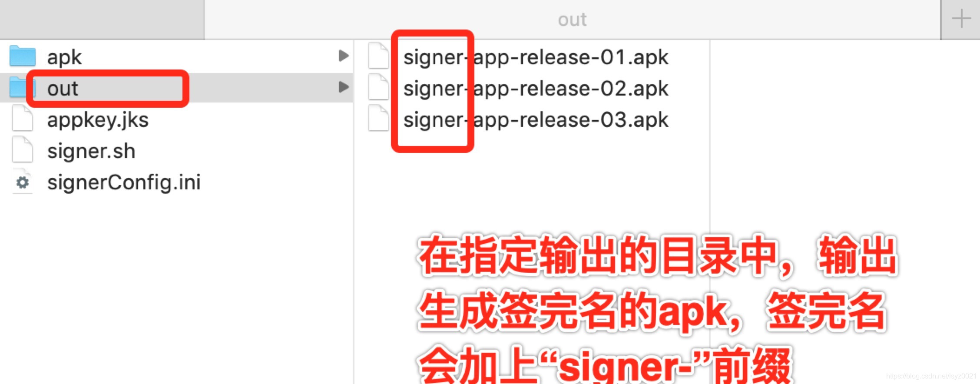The height and width of the screenshot is (384, 980).
Task: Select the inactive tab beside out
Action: click(x=102, y=20)
